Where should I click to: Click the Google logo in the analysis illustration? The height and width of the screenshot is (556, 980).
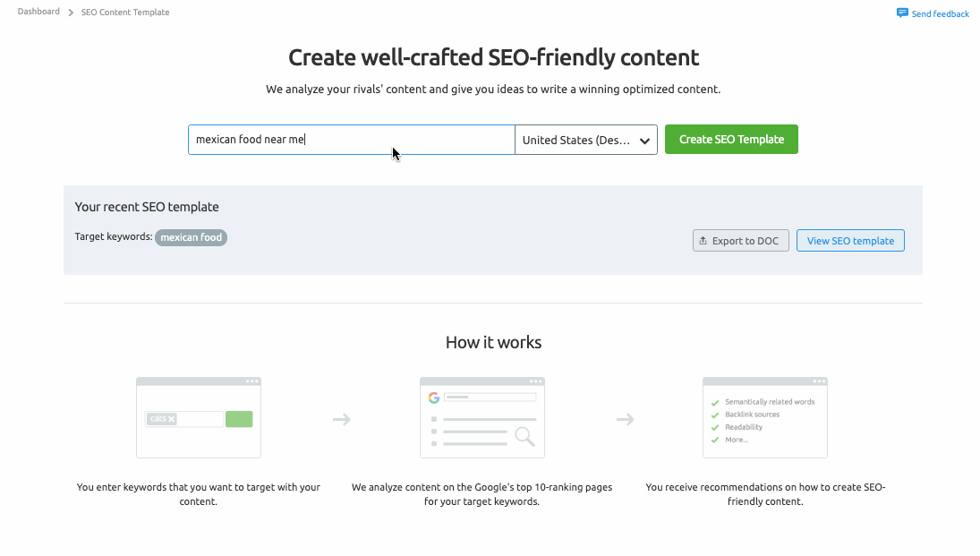click(434, 398)
